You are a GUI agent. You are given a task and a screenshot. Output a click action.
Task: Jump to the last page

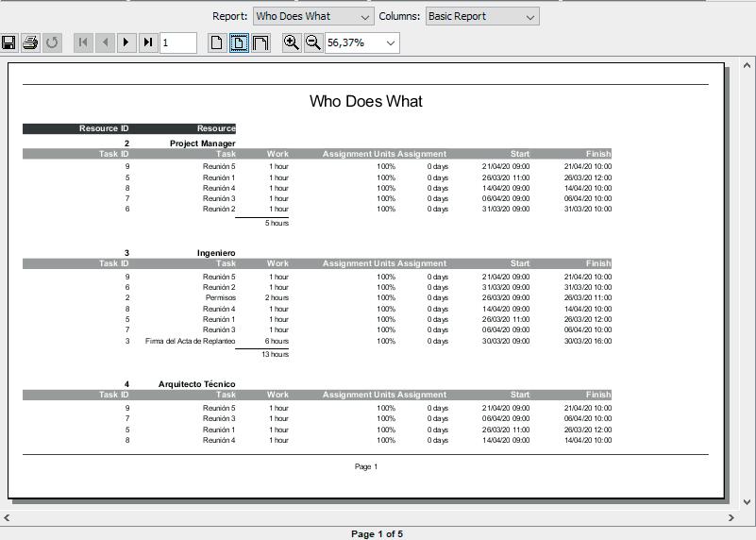point(148,42)
